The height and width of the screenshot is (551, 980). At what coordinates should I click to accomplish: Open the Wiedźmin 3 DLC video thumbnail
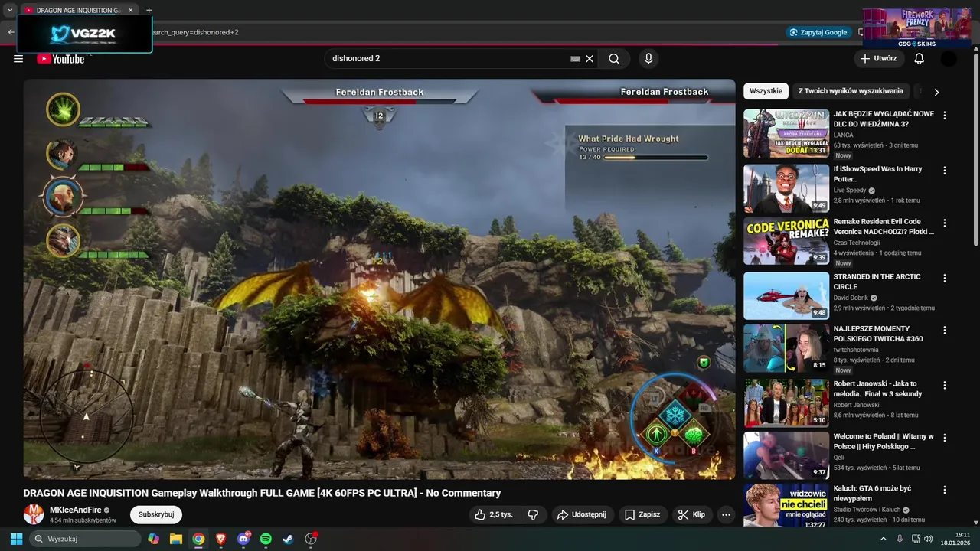tap(786, 133)
